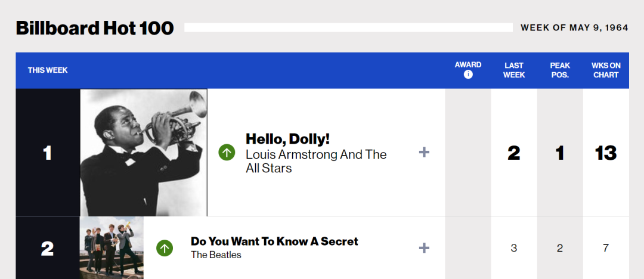
Task: Click rank number 2 tile
Action: pyautogui.click(x=48, y=247)
